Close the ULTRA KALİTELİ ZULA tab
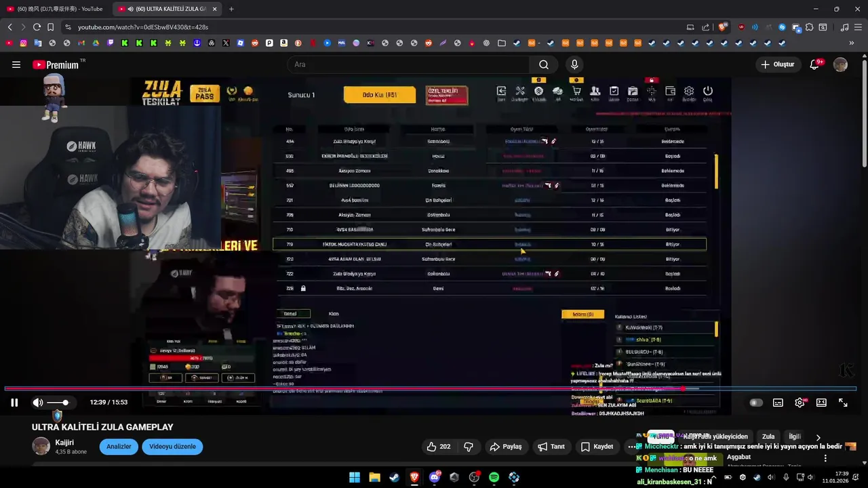The width and height of the screenshot is (868, 488). 215,9
